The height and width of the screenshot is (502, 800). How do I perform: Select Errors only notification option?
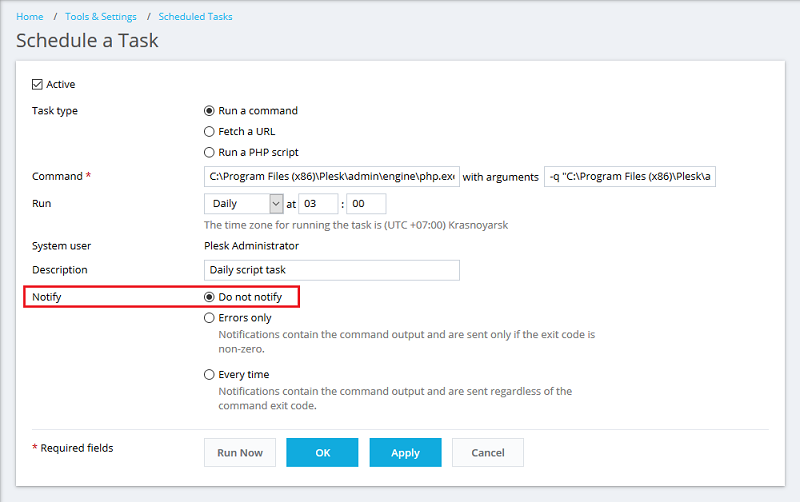(209, 318)
